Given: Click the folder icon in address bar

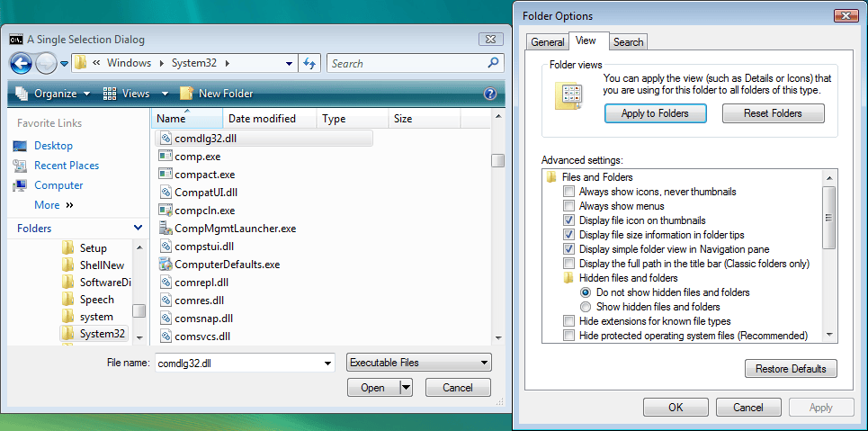Looking at the screenshot, I should click(x=80, y=63).
